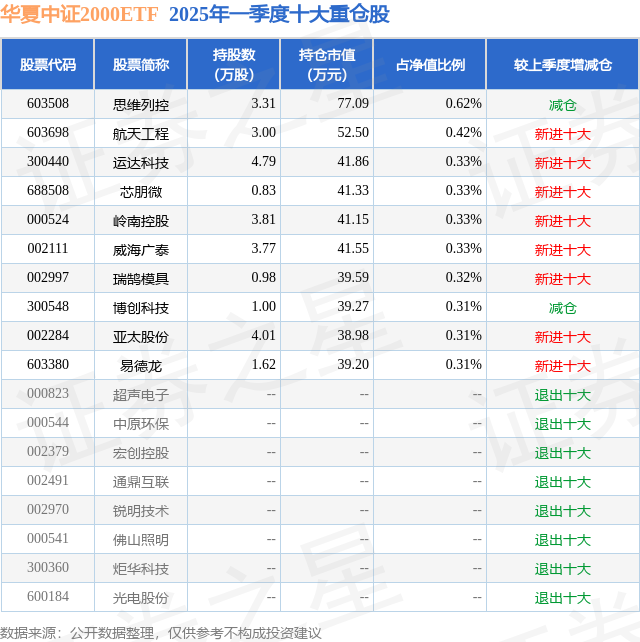Viewport: 640px width, 642px height.
Task: Click share count 3.81
Action: pos(264,219)
